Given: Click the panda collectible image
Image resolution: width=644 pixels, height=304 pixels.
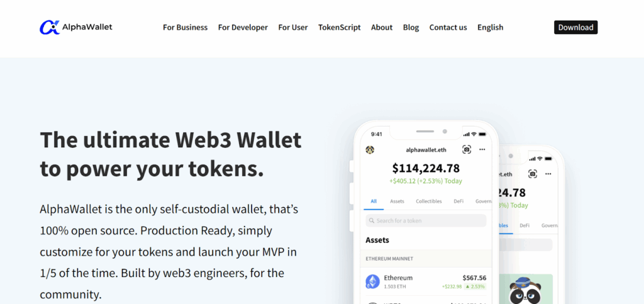Looking at the screenshot, I should coord(526,290).
